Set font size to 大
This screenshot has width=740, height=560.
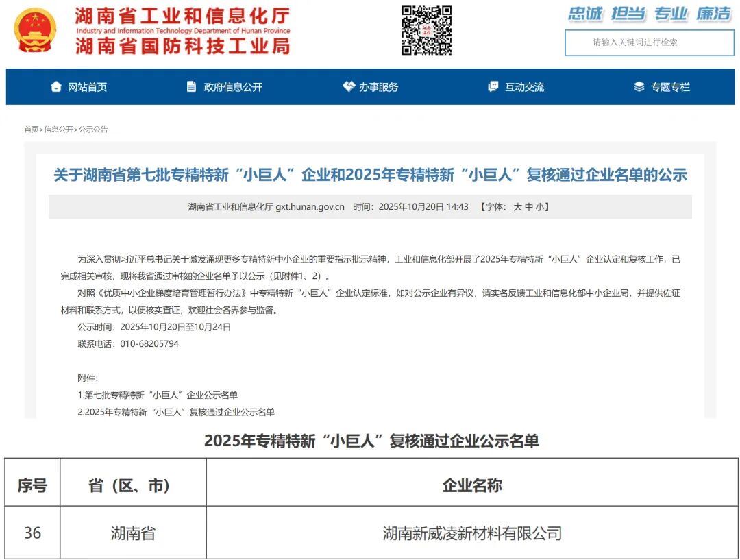[518, 207]
